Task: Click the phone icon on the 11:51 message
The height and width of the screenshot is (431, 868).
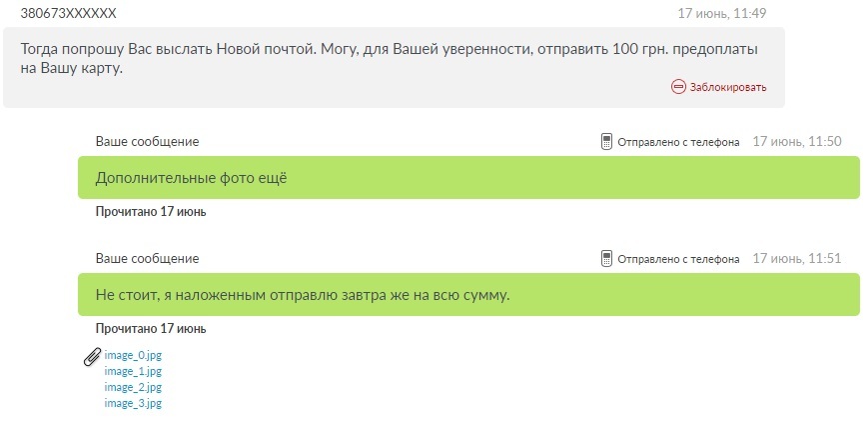Action: 606,259
